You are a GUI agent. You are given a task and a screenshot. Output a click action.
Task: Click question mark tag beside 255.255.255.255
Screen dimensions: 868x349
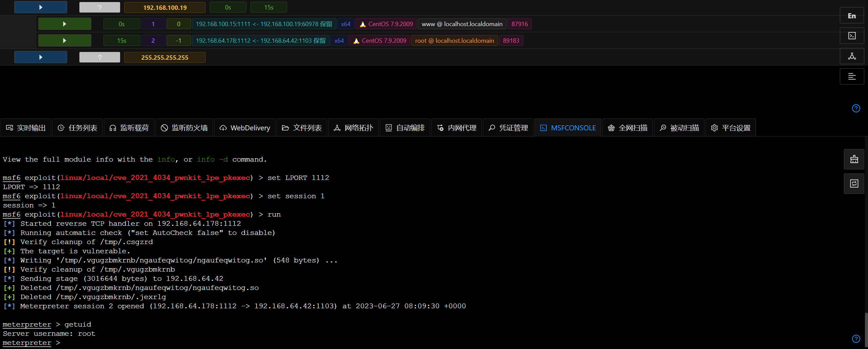(x=100, y=57)
